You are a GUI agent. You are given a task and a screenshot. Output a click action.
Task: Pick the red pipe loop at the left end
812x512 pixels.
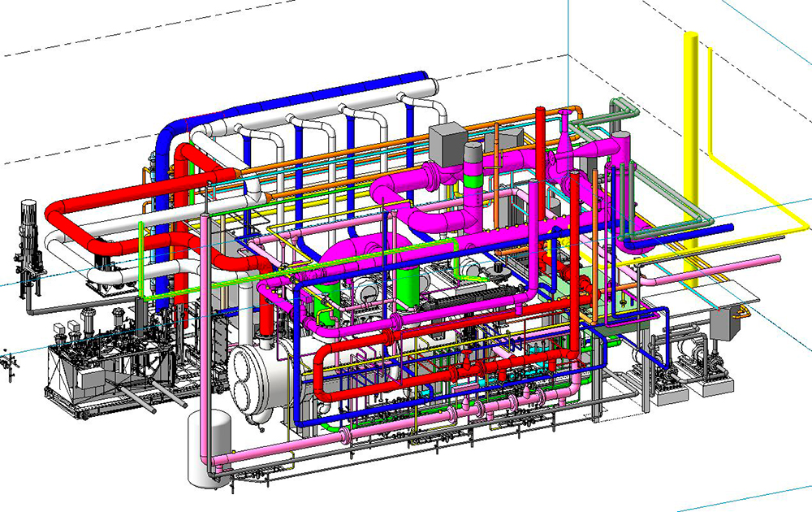pos(70,228)
